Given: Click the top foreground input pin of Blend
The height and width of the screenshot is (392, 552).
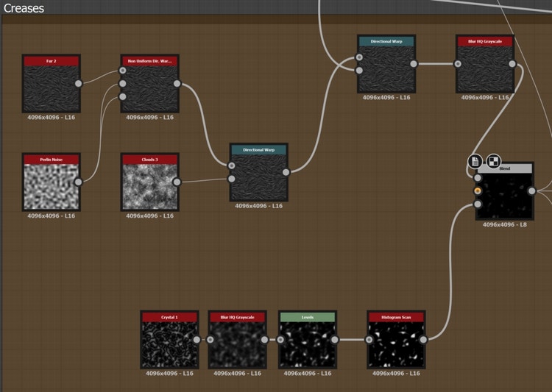Looking at the screenshot, I should tap(478, 178).
